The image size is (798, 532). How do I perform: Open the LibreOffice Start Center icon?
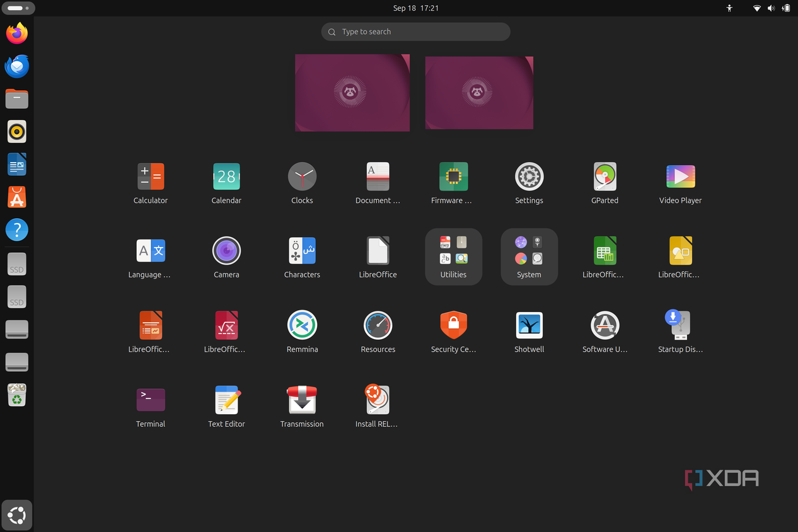(378, 251)
